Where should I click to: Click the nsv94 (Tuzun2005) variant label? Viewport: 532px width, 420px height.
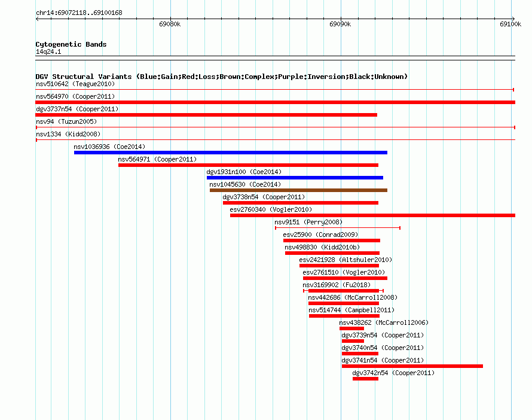click(66, 121)
